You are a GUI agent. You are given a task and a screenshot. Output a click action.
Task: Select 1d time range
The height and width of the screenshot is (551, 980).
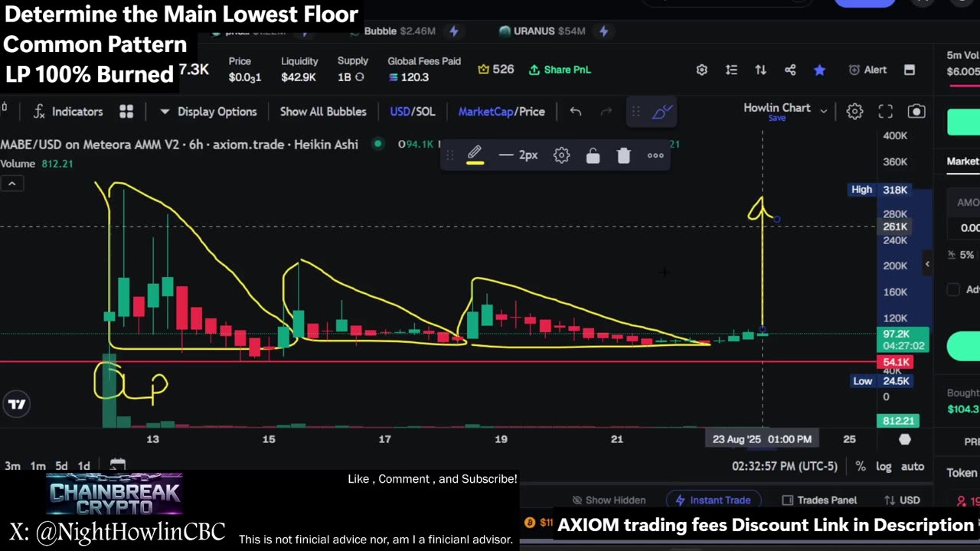tap(84, 466)
